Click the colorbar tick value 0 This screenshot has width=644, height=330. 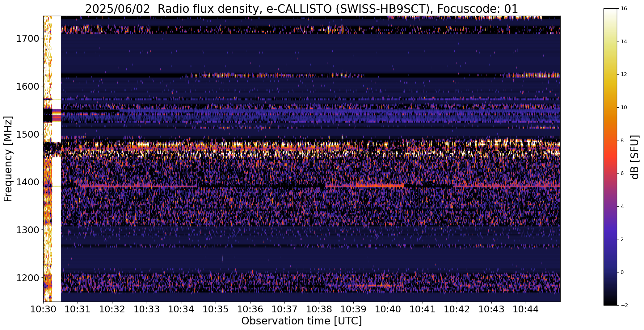pos(622,272)
